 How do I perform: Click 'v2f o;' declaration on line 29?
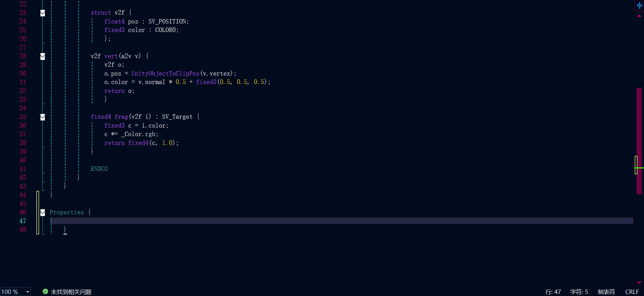[114, 65]
